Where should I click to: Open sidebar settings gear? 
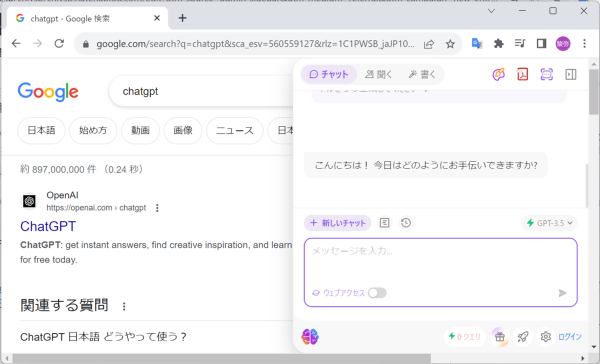(x=545, y=337)
